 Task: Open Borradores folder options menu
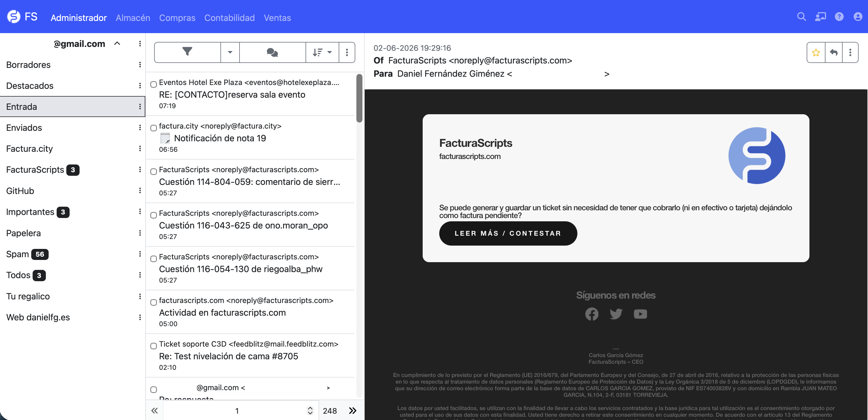point(140,65)
